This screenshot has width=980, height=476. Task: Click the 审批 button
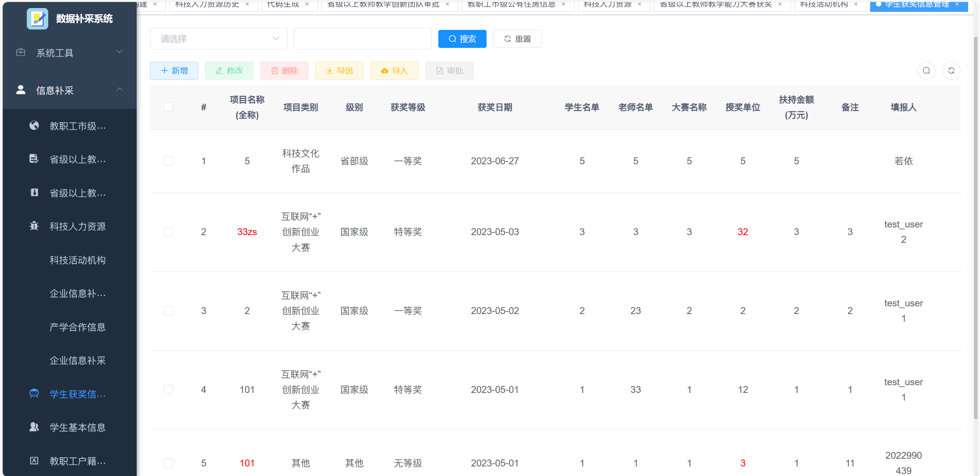(x=449, y=71)
